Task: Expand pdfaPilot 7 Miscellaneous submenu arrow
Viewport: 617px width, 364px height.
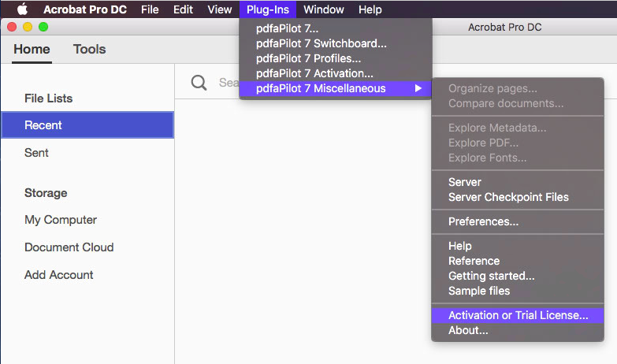Action: pyautogui.click(x=418, y=88)
